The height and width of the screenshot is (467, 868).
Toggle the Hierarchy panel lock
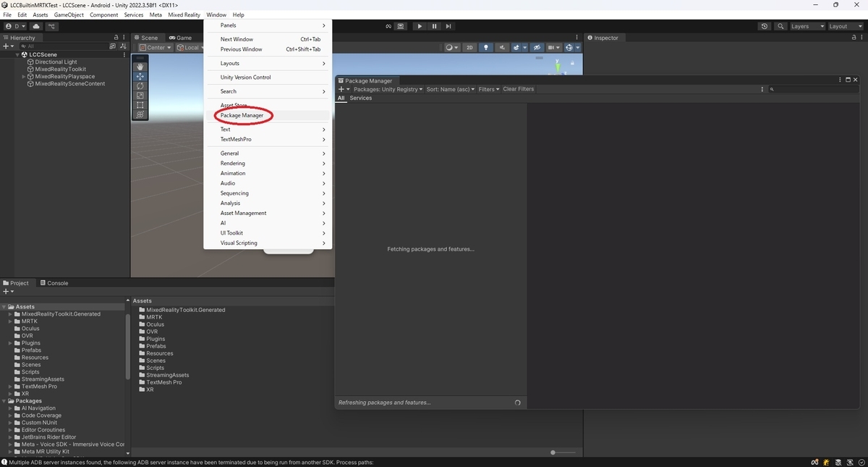click(116, 38)
